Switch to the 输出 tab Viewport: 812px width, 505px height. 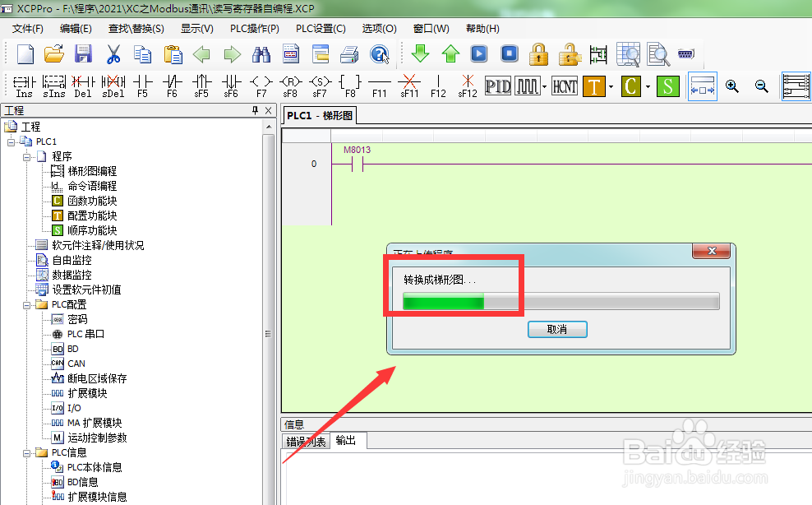click(x=346, y=440)
